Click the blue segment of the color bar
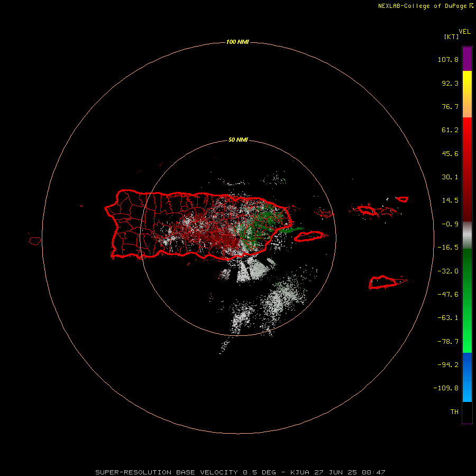Viewport: 476px width, 476px height. 467,377
